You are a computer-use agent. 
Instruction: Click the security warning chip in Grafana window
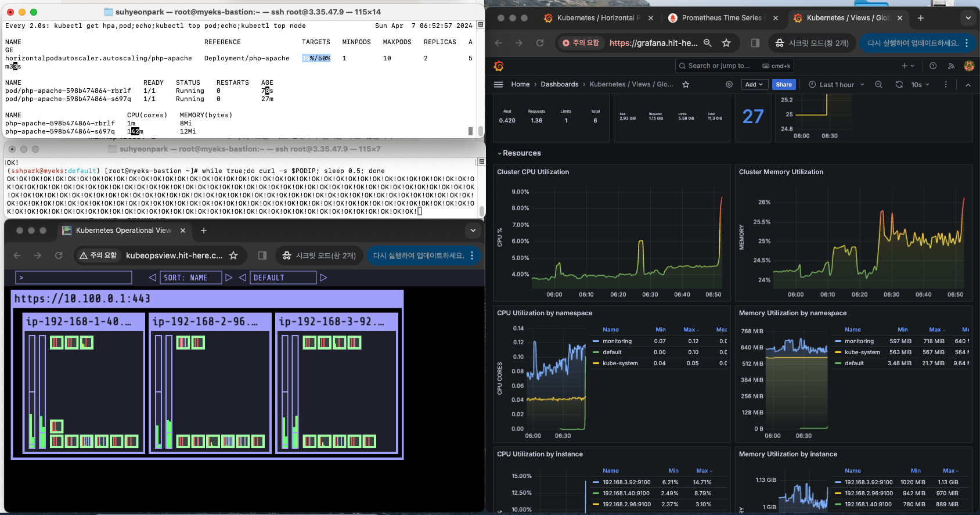click(x=581, y=42)
